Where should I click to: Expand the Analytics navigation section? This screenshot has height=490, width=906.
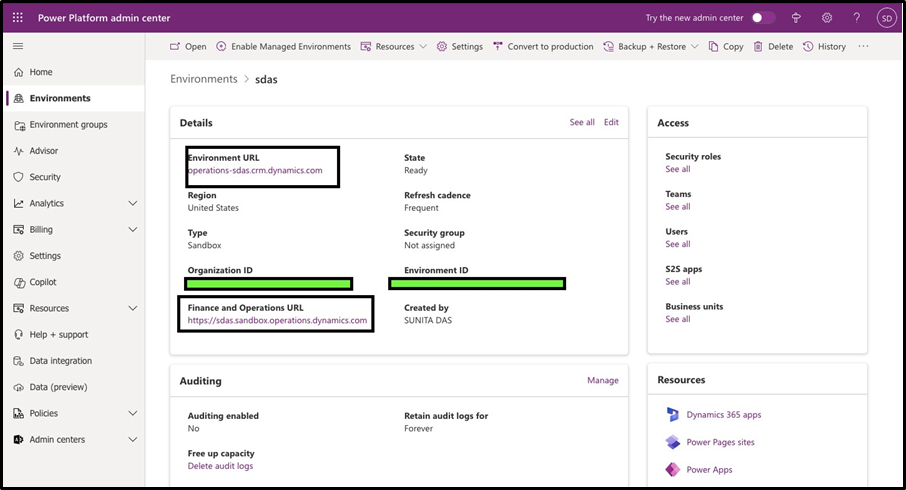click(x=133, y=203)
